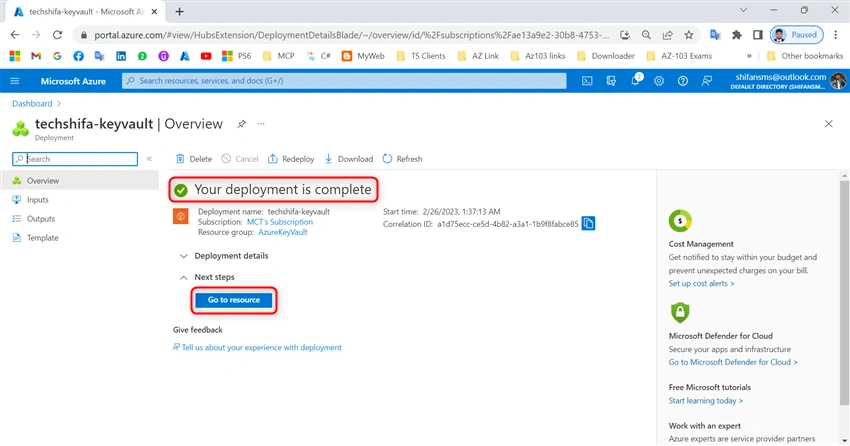Viewport: 850px width, 446px height.
Task: Open the Azure portal hamburger menu
Action: (15, 81)
